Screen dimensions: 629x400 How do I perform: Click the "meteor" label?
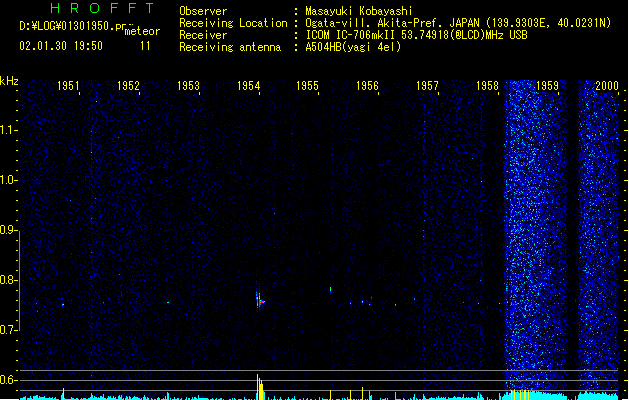coord(142,31)
